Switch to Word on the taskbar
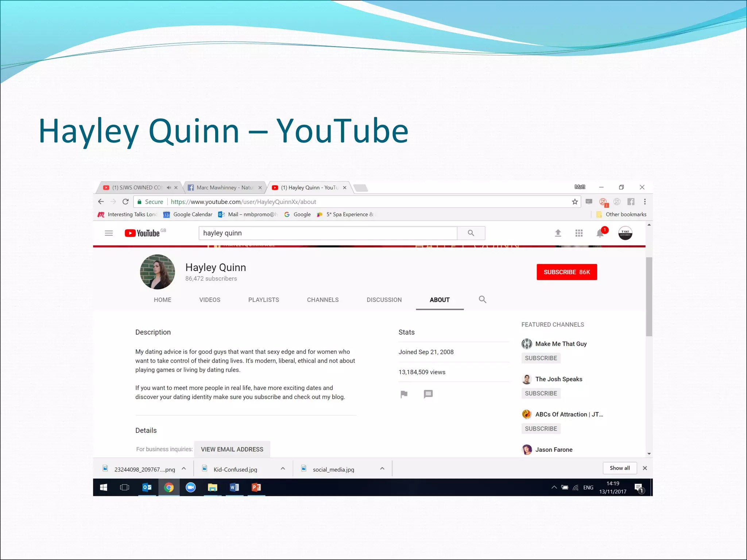Screen dimensions: 747x560 click(234, 487)
